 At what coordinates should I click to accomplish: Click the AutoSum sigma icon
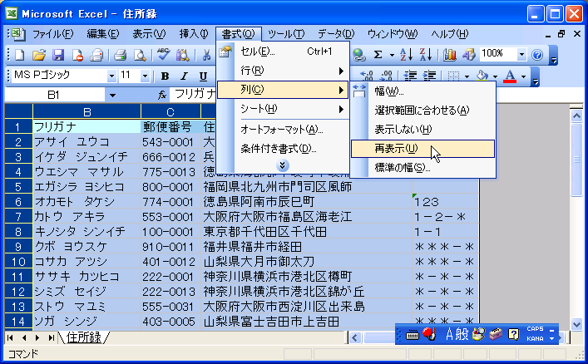[x=378, y=55]
